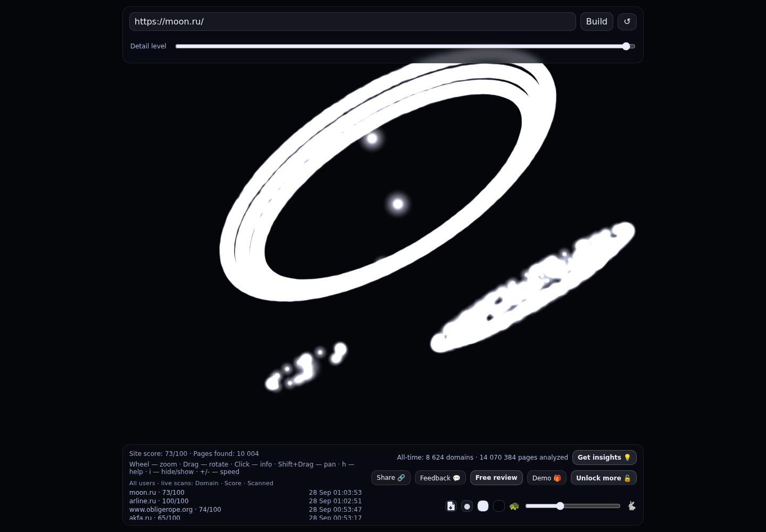Focus the URL field containing https://moon.ru/
Viewport: 766px width, 532px height.
(353, 22)
